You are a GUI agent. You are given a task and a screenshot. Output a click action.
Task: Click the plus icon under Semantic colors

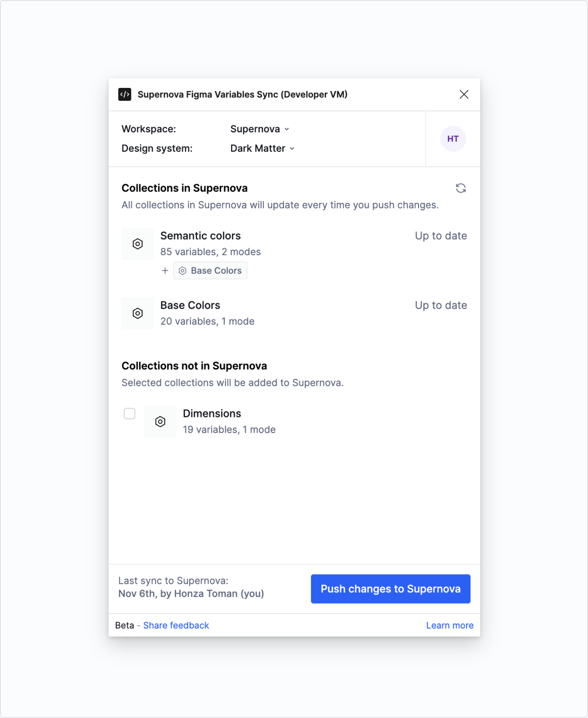click(165, 271)
